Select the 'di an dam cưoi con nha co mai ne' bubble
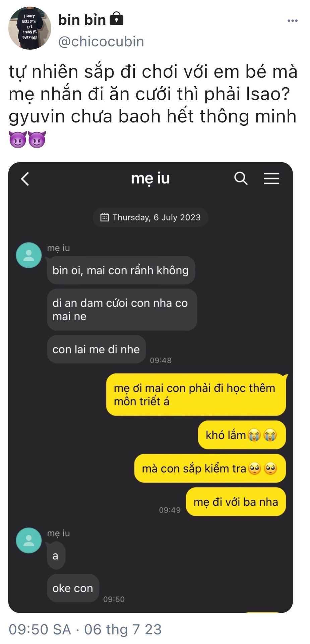 click(x=122, y=310)
